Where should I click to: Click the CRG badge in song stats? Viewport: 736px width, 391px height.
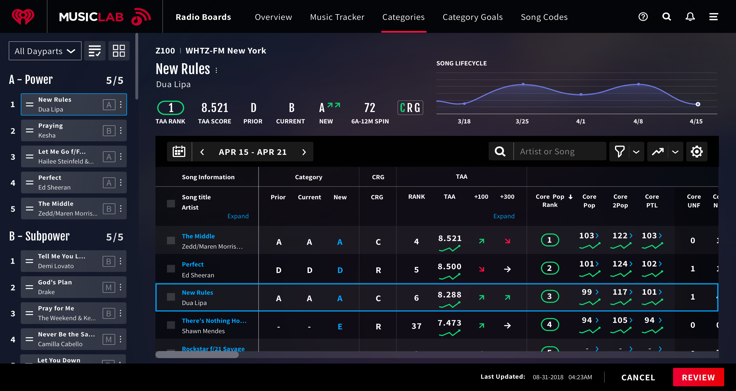(x=410, y=108)
